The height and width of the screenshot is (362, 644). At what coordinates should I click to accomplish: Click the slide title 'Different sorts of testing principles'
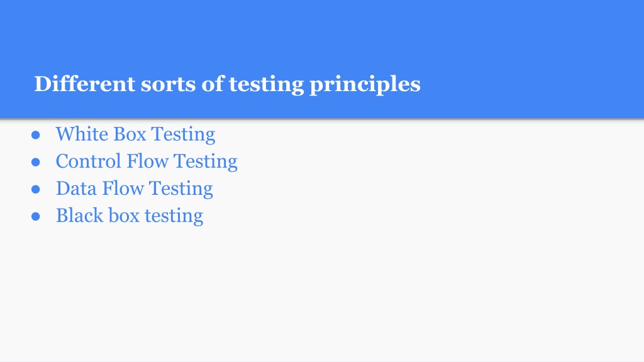227,85
